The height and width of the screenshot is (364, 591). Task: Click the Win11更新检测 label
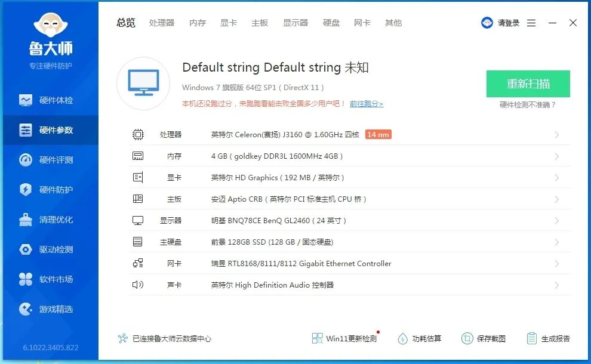(351, 338)
